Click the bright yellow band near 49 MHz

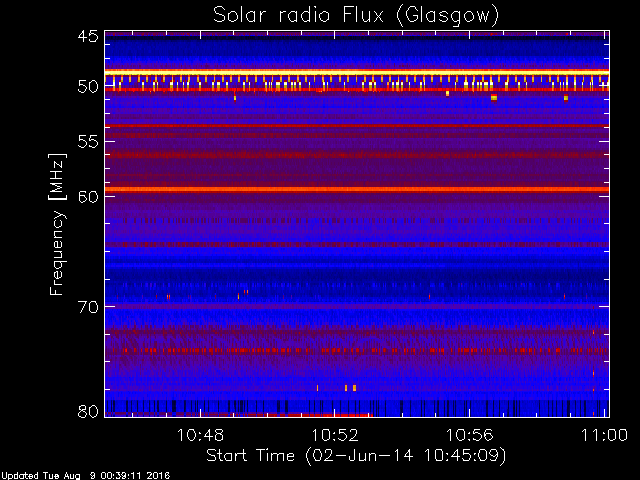coord(357,73)
